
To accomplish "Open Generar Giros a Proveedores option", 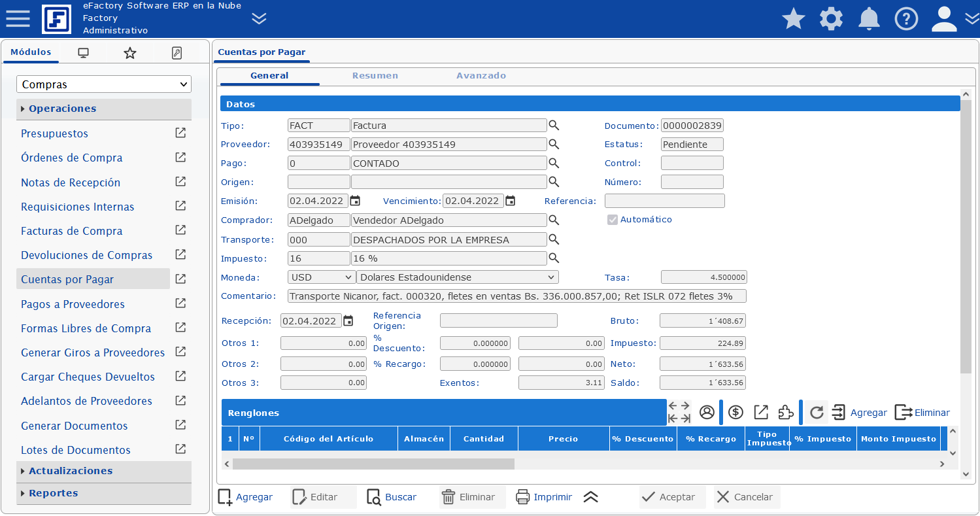I will [x=93, y=353].
